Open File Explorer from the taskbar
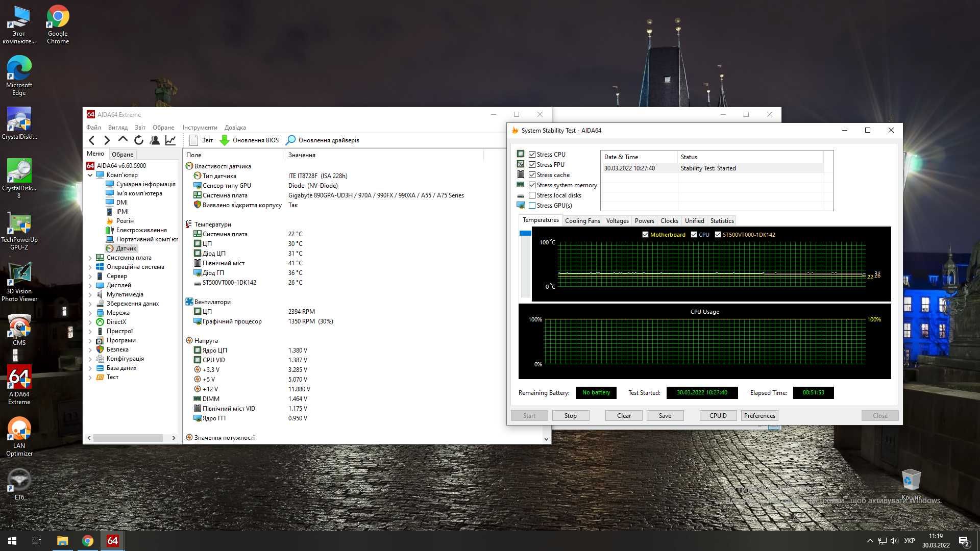 pyautogui.click(x=62, y=541)
